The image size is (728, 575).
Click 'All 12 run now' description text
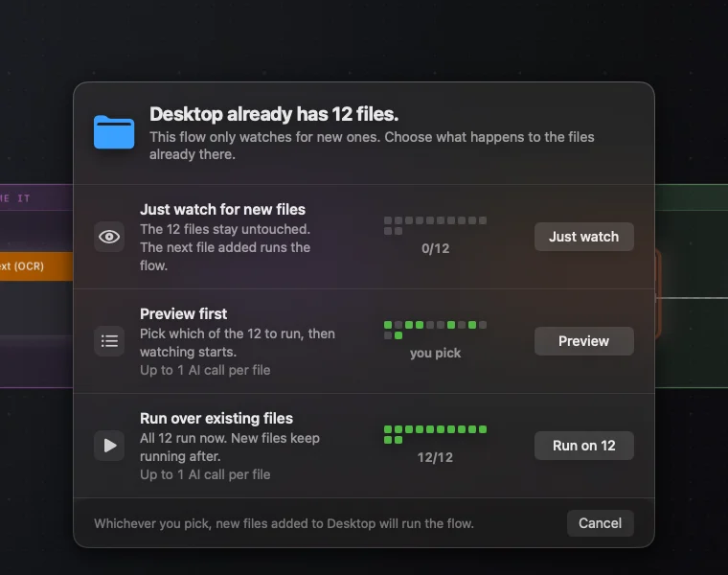230,448
